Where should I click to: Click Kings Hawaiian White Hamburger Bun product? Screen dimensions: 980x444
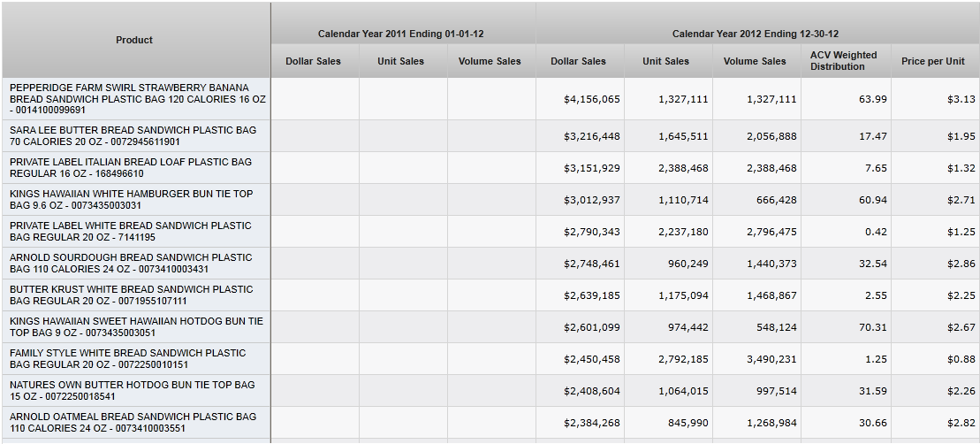point(131,200)
